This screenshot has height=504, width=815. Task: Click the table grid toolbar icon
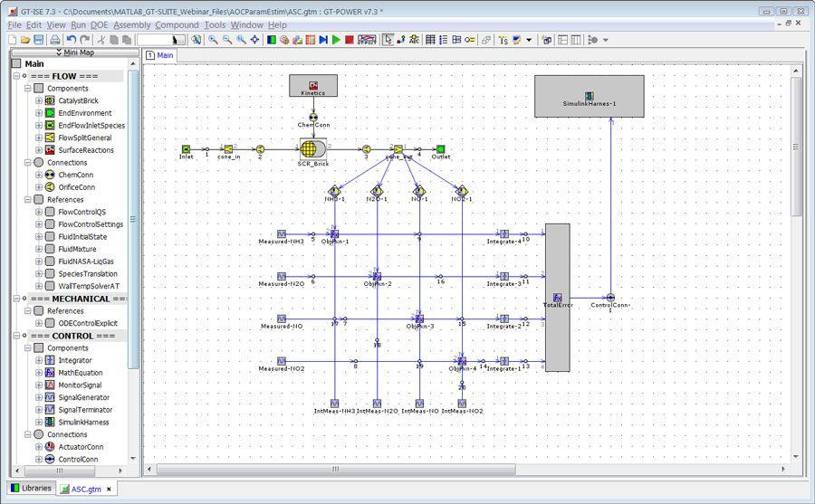click(430, 40)
